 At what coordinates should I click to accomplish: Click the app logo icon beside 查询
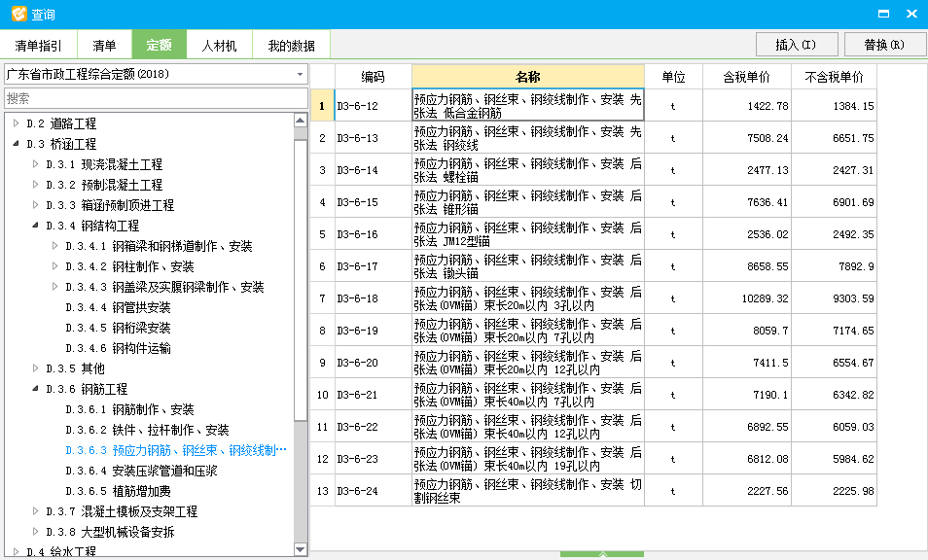click(18, 14)
